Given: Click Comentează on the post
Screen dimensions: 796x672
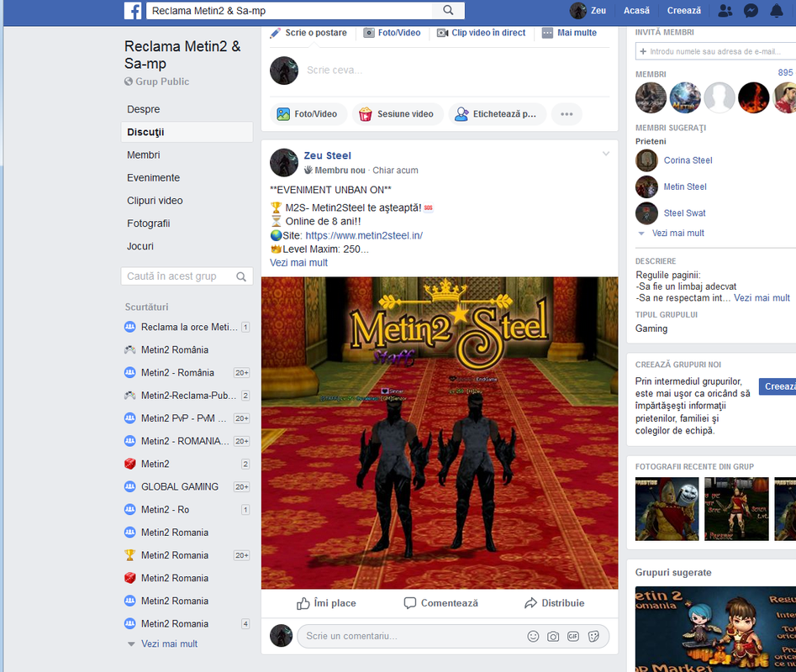Looking at the screenshot, I should pyautogui.click(x=440, y=603).
